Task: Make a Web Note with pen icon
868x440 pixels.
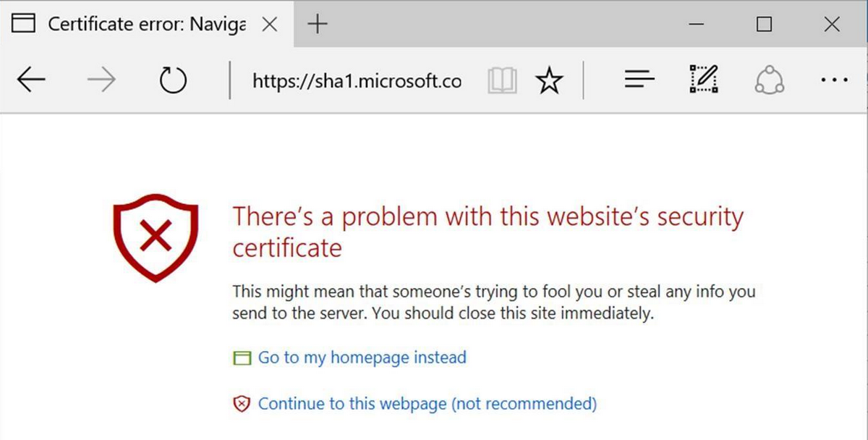Action: point(703,80)
